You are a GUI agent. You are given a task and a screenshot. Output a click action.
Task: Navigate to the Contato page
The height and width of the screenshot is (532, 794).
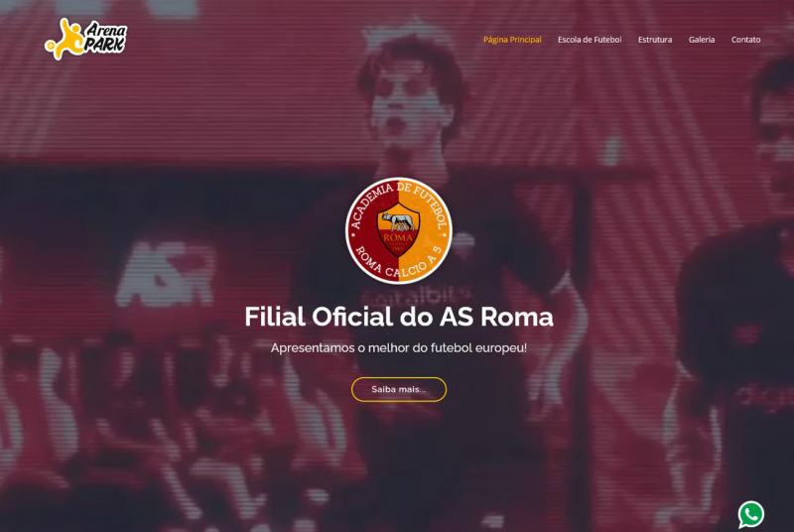[745, 40]
